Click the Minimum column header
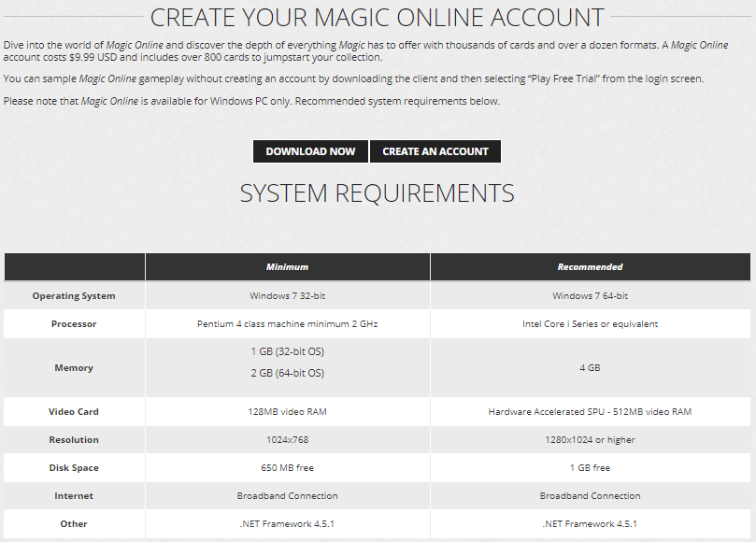This screenshot has height=542, width=756. coord(288,266)
